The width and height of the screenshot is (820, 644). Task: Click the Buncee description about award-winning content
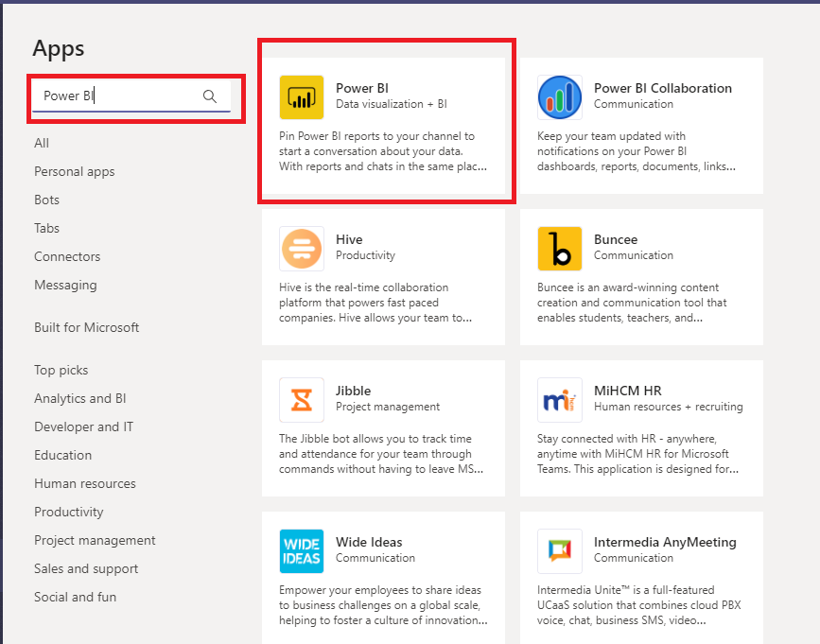coord(632,302)
